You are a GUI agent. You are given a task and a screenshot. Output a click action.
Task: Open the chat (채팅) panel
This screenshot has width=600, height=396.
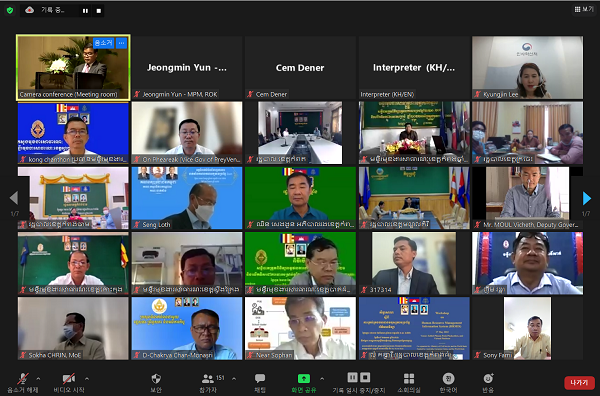coord(260,383)
